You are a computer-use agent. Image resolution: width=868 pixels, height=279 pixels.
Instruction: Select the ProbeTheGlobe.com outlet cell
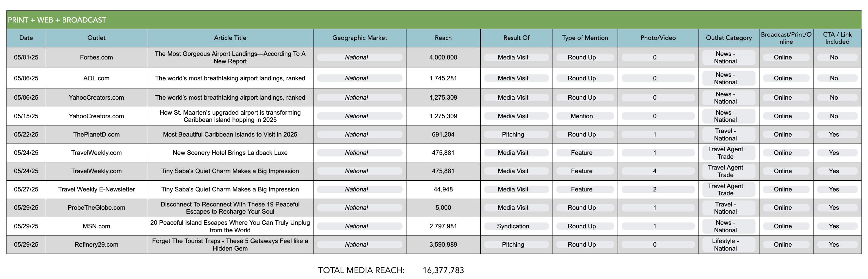(x=96, y=208)
